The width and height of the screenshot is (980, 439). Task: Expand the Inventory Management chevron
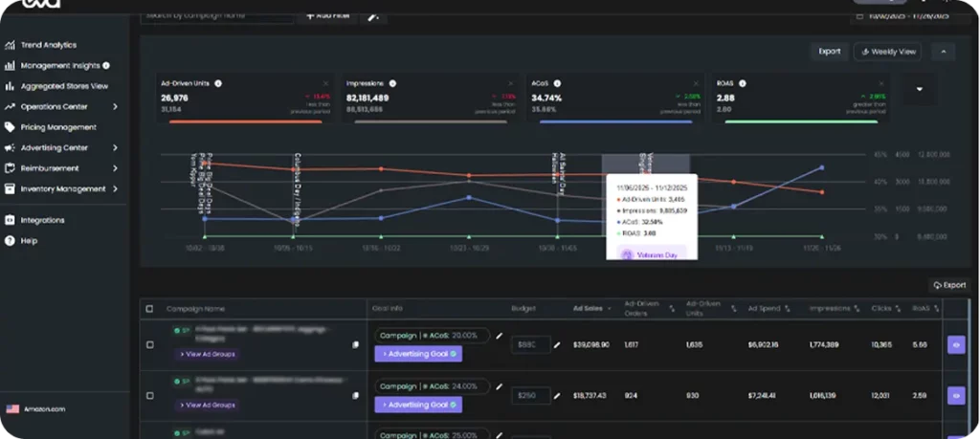click(x=115, y=189)
